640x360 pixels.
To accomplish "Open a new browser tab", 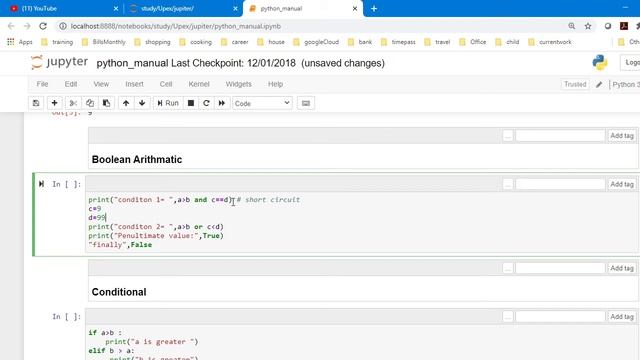I will 374,8.
